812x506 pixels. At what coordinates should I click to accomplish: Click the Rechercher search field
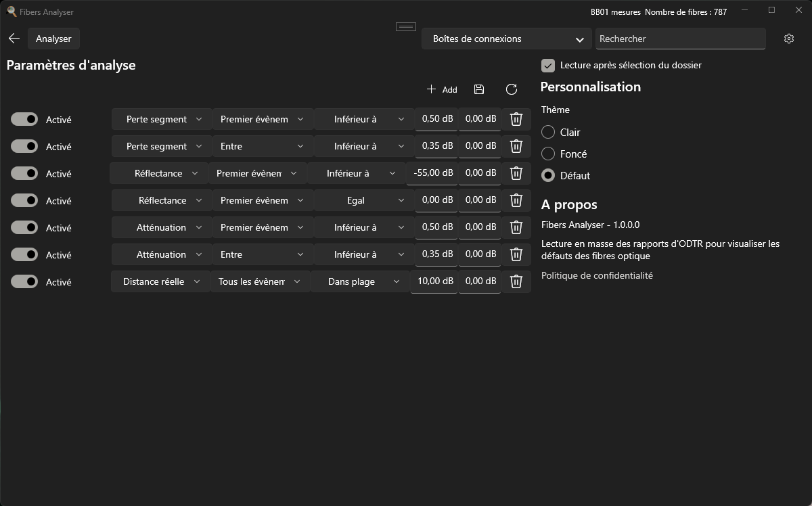pyautogui.click(x=680, y=39)
